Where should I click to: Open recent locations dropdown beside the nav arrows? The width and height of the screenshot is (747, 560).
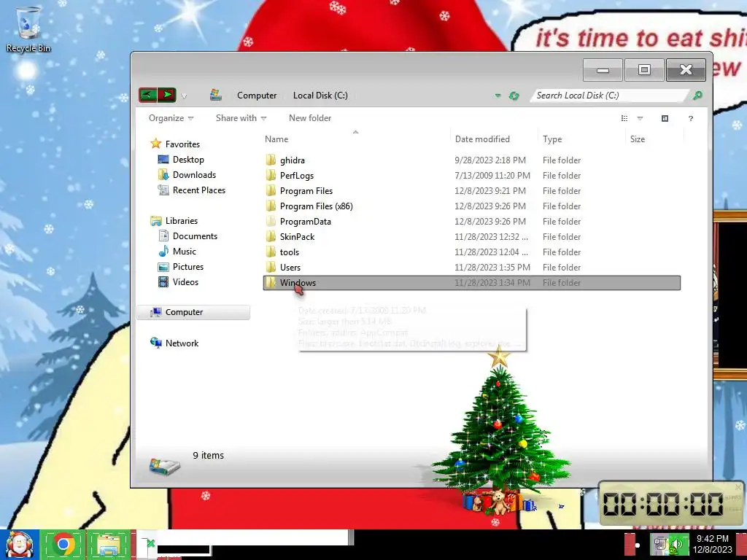coord(184,96)
